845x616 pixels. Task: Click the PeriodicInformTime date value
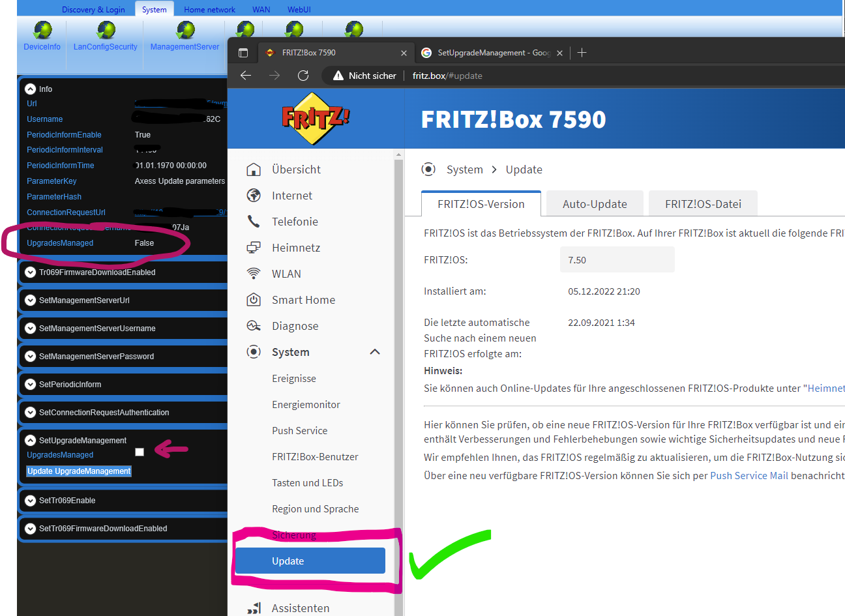(171, 166)
